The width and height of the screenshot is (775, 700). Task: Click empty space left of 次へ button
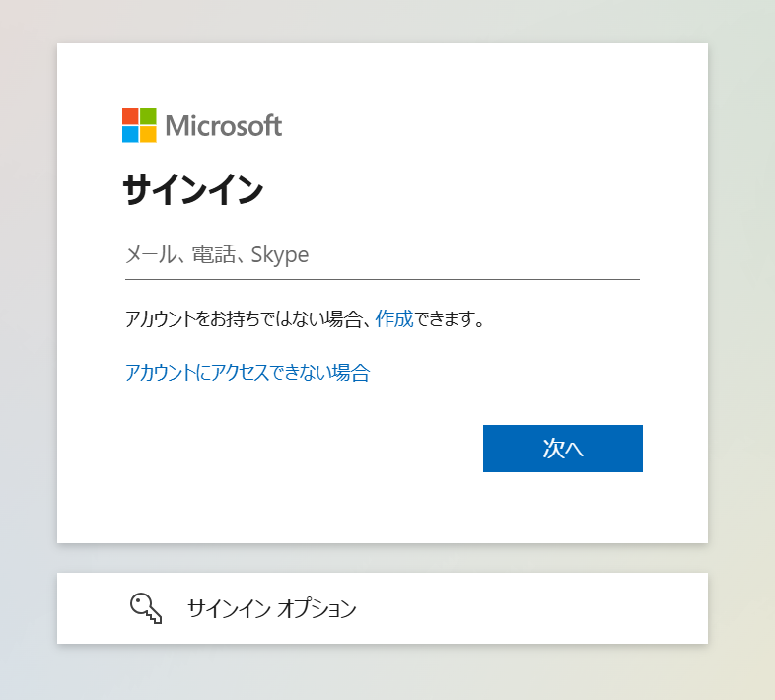(x=296, y=449)
